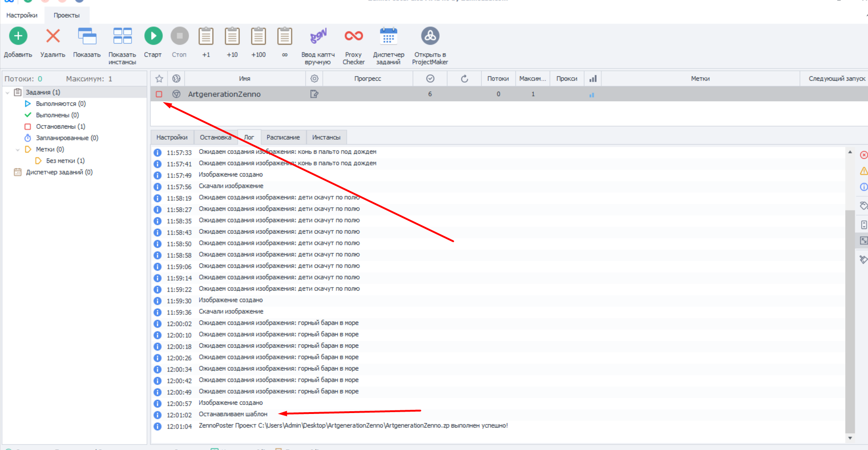Switch to the Расписание tab
Image resolution: width=868 pixels, height=450 pixels.
click(x=283, y=137)
